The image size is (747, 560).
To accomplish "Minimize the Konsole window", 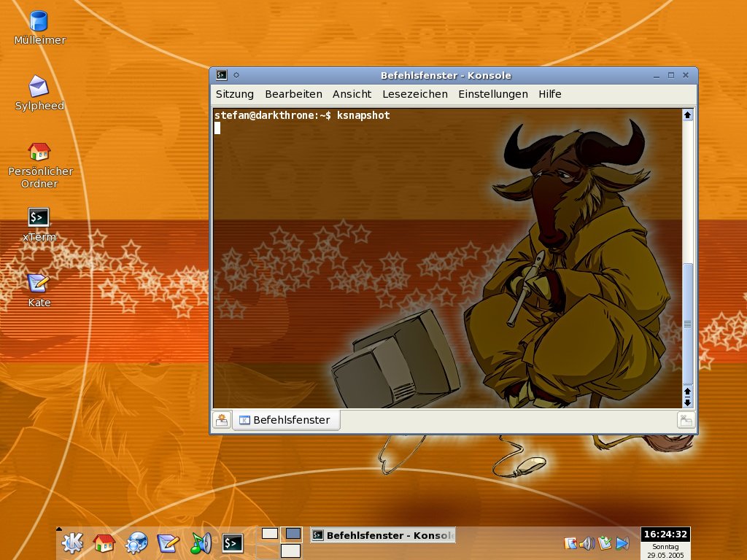I will tap(657, 75).
